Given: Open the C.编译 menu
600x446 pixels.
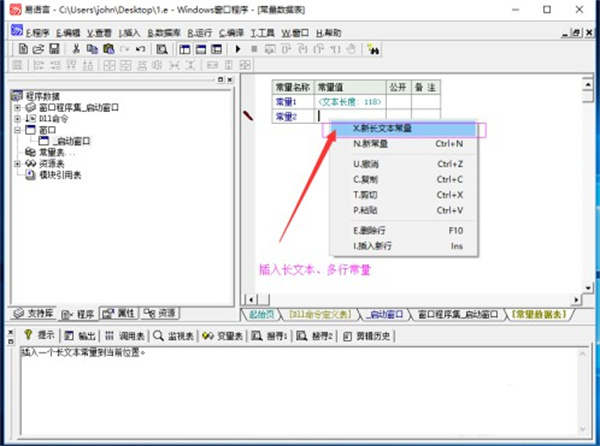Looking at the screenshot, I should (x=231, y=33).
